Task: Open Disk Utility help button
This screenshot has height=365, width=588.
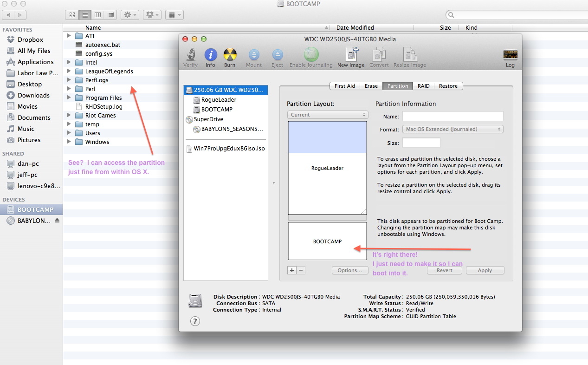Action: pyautogui.click(x=195, y=321)
